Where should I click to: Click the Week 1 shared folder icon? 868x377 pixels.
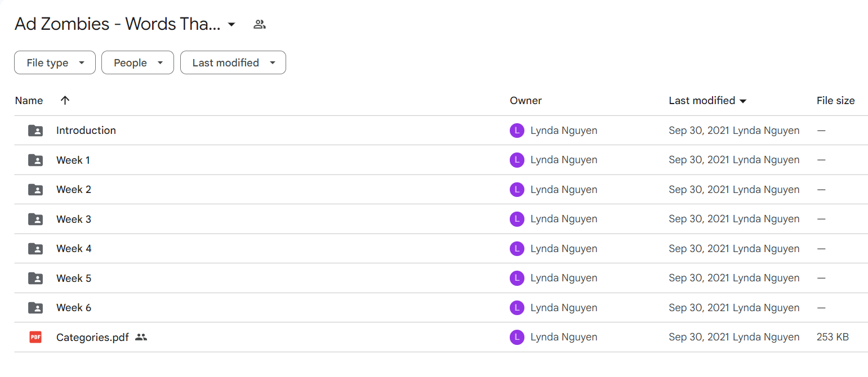35,160
